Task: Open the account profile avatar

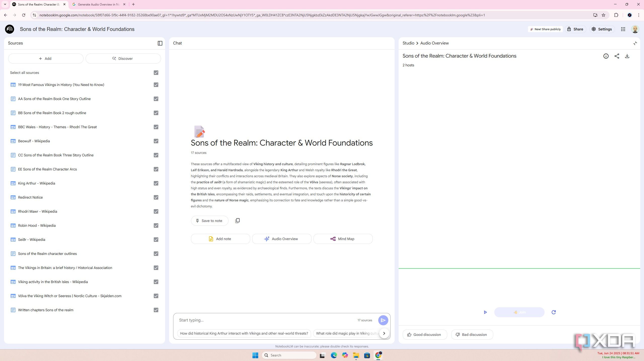Action: tap(635, 29)
